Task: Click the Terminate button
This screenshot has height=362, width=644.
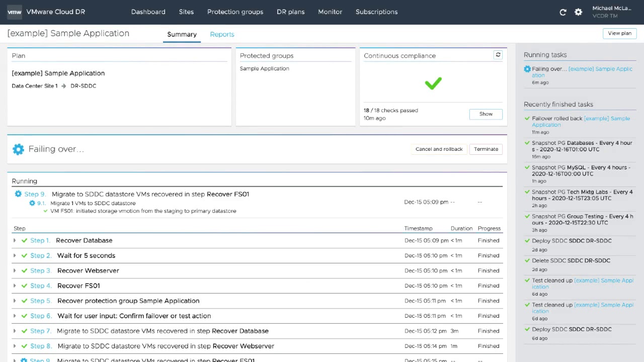Action: click(x=486, y=149)
